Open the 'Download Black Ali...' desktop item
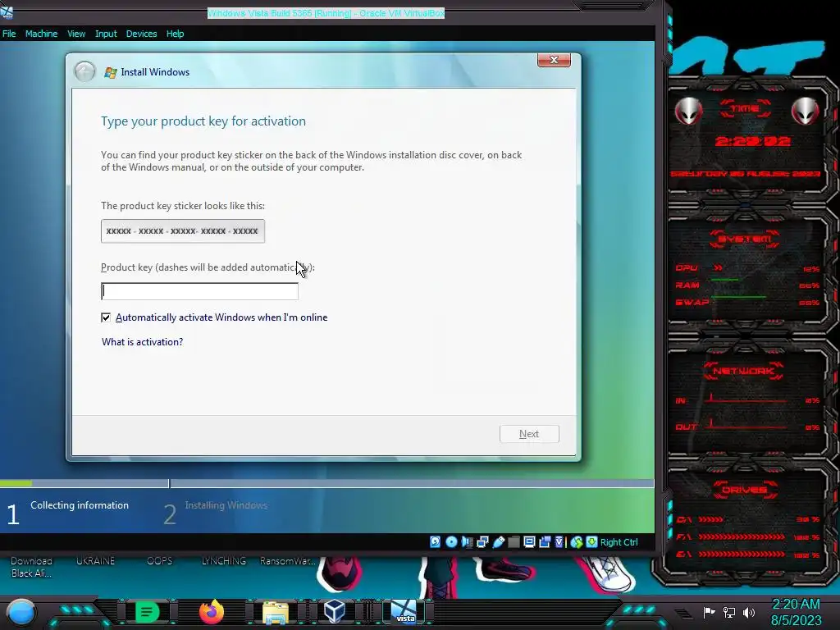 pos(32,567)
